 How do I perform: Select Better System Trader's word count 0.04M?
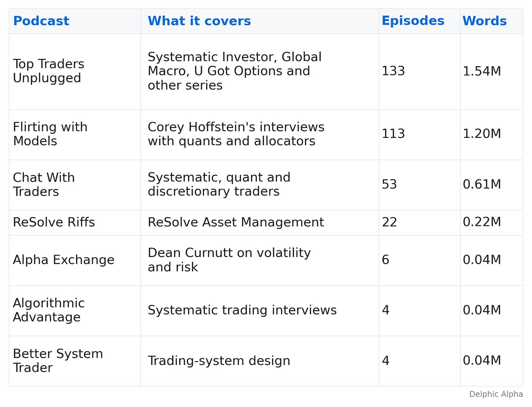482,361
